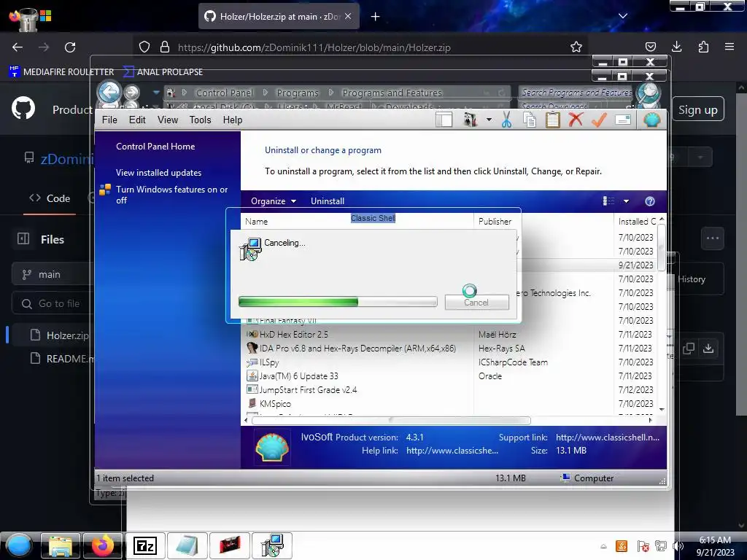Open the Organize dropdown
Viewport: 747px width, 560px height.
274,201
